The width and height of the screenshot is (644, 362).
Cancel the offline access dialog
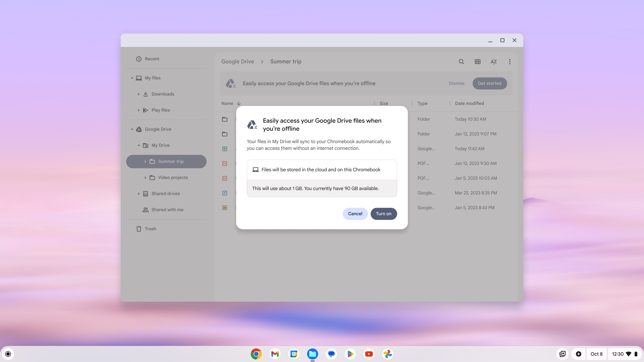pos(355,214)
